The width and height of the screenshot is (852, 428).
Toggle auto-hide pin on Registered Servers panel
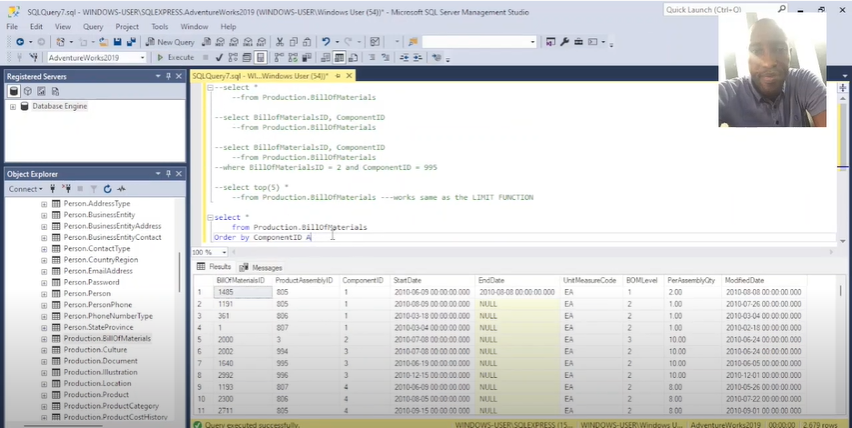tap(169, 76)
